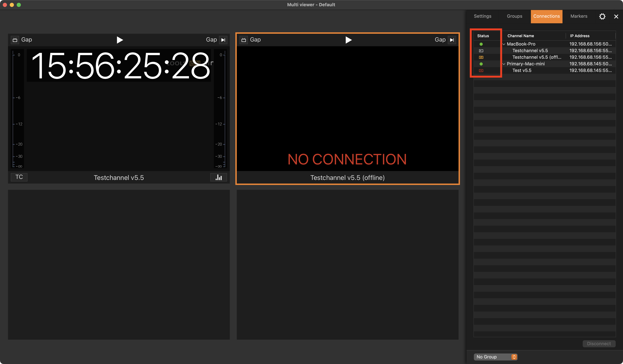Select the Primary-Mac-mini host row
623x364 pixels.
pos(544,64)
